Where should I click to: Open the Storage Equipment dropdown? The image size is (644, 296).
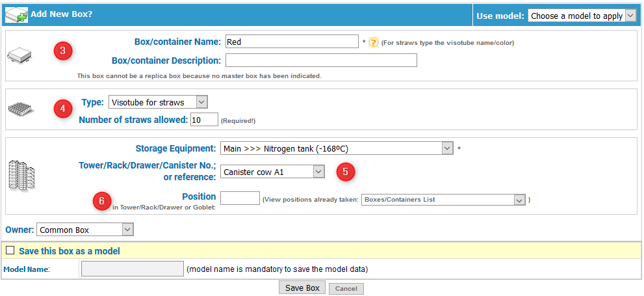click(337, 148)
